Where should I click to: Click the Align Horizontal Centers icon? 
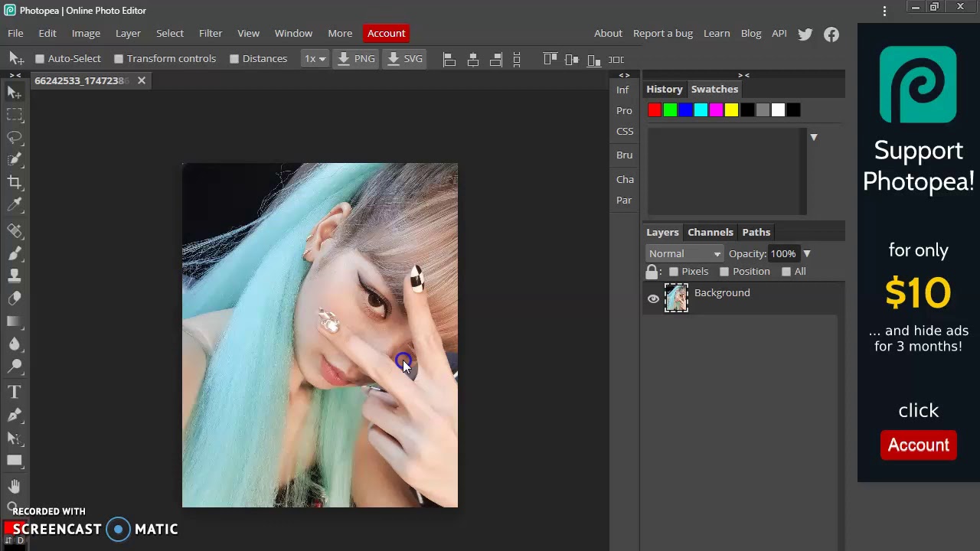tap(473, 59)
